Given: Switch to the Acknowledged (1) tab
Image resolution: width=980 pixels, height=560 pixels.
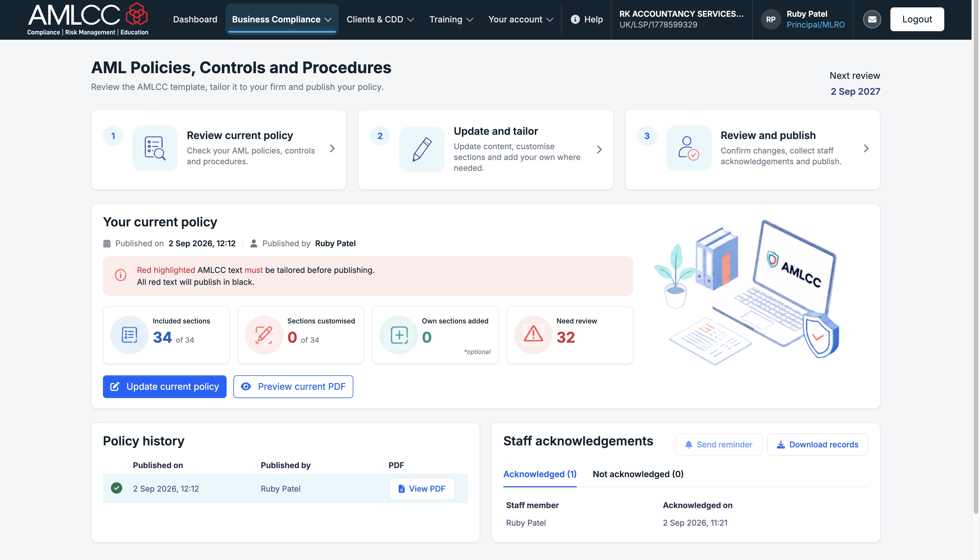Looking at the screenshot, I should coord(540,474).
